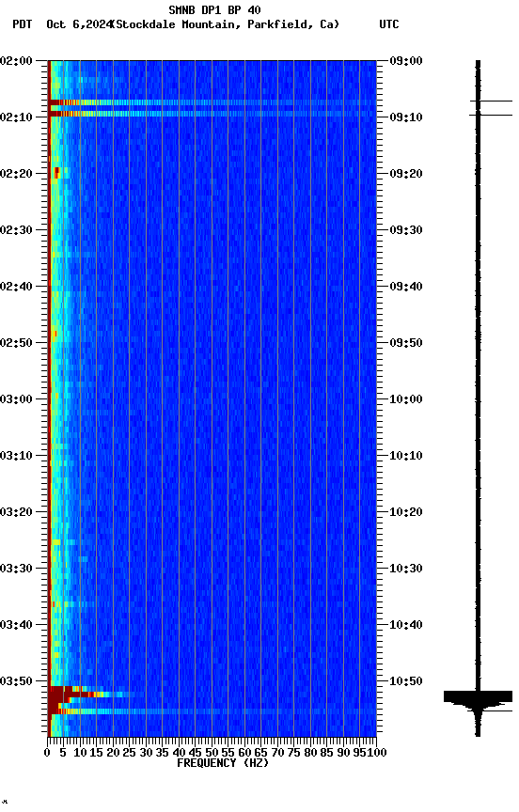This screenshot has width=519, height=812.
Task: Click the 'Oct 6,2024' date text
Action: 79,24
